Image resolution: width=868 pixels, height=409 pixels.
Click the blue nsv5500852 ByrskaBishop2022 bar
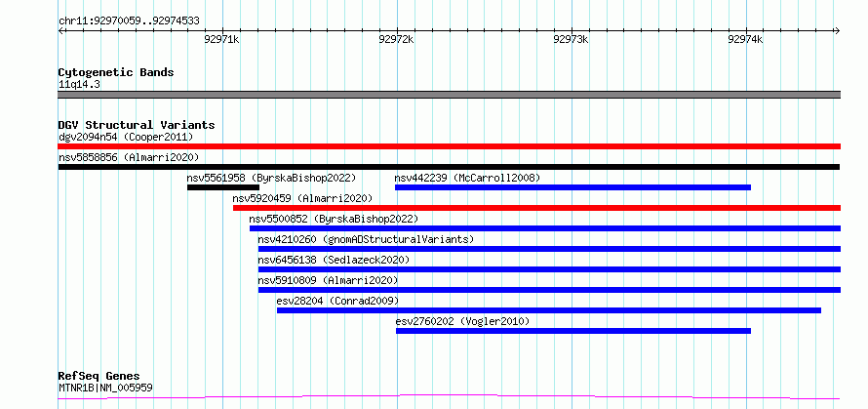(545, 228)
